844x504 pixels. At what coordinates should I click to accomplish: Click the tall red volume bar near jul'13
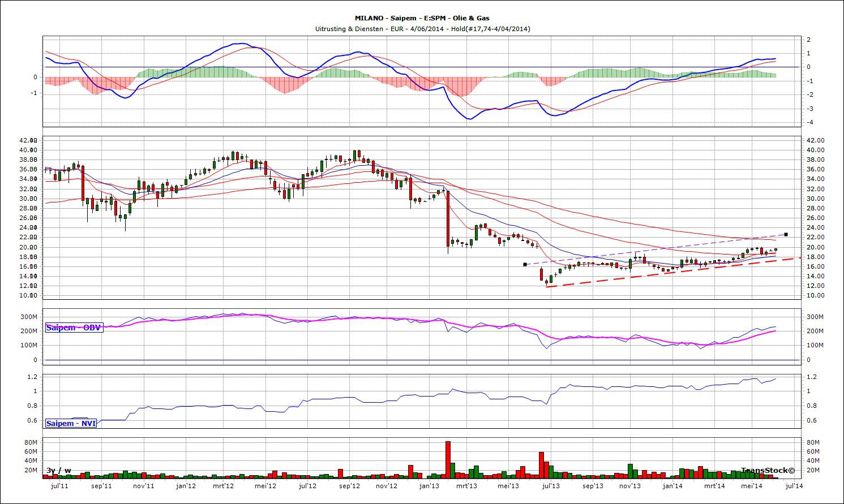[541, 464]
